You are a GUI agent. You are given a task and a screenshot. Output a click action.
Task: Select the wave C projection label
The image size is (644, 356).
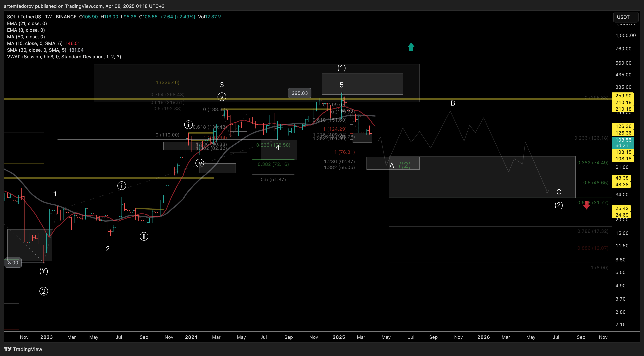tap(559, 192)
